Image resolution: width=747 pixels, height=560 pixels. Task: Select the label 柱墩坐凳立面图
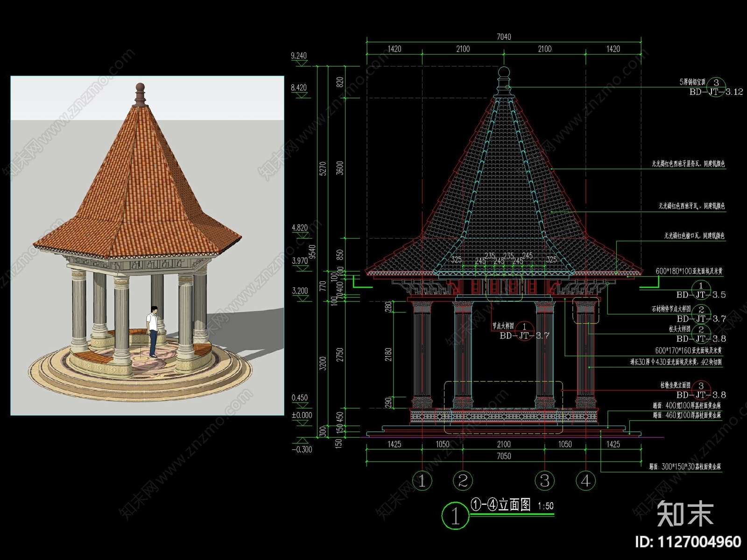click(x=675, y=385)
